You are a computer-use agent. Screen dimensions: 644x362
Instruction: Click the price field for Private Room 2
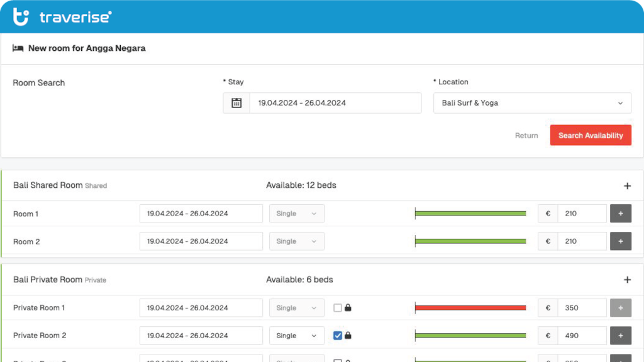582,336
